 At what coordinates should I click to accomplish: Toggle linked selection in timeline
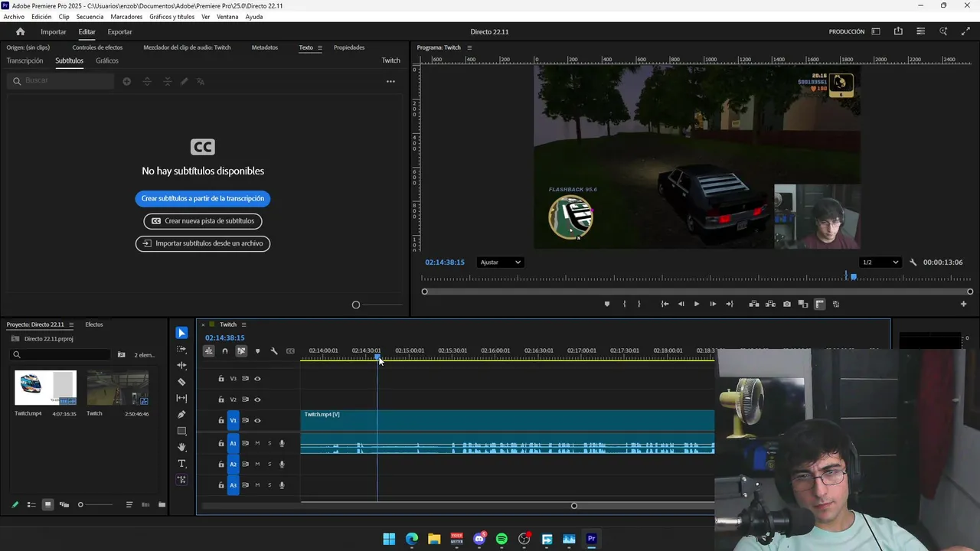click(x=241, y=351)
